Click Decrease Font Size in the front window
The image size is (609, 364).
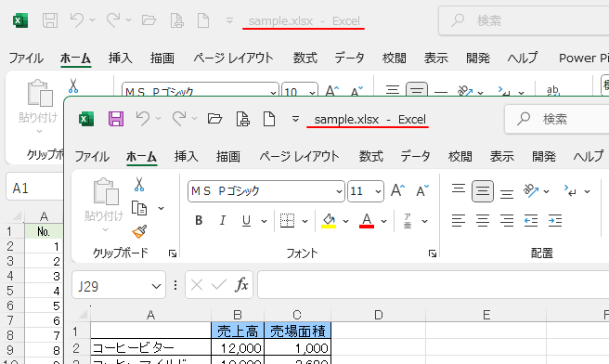(x=422, y=190)
